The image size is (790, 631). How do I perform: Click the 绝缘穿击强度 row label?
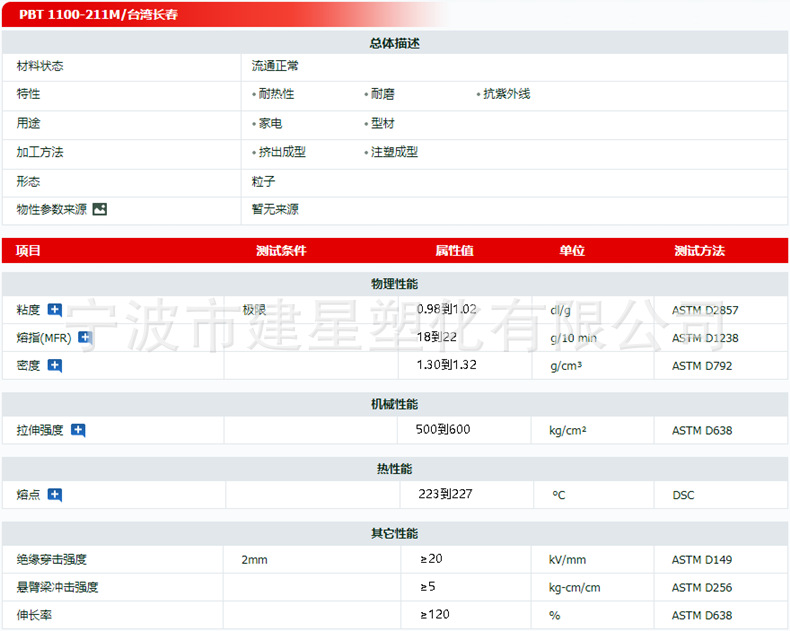(x=51, y=559)
